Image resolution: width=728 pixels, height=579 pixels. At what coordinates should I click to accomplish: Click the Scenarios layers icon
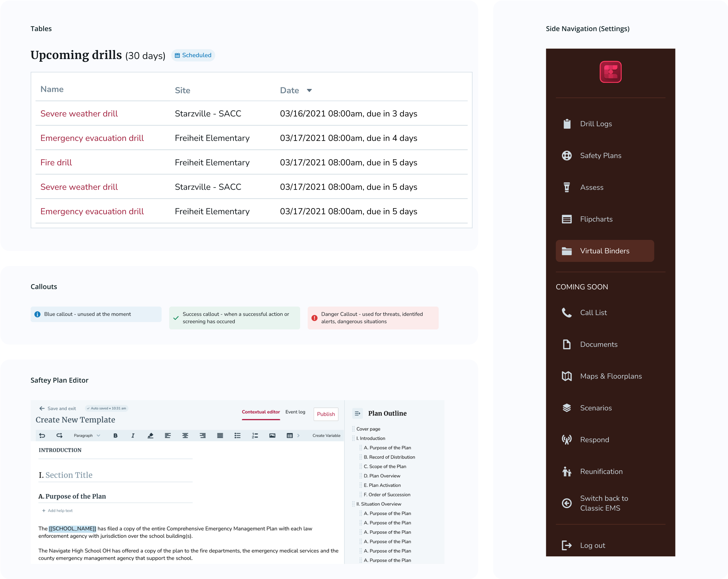click(x=567, y=408)
